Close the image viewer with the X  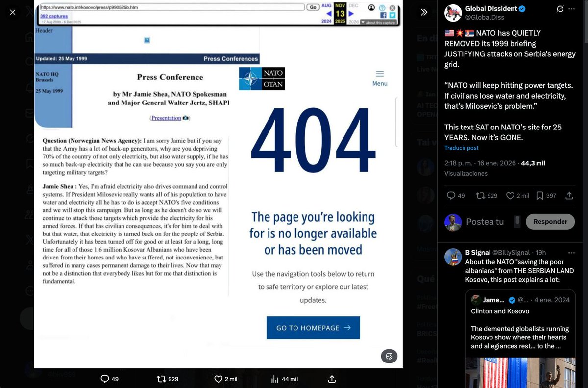tap(13, 12)
